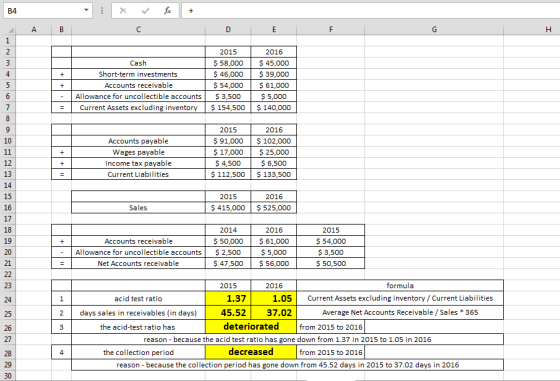Select column G header
The height and width of the screenshot is (381, 560).
434,30
